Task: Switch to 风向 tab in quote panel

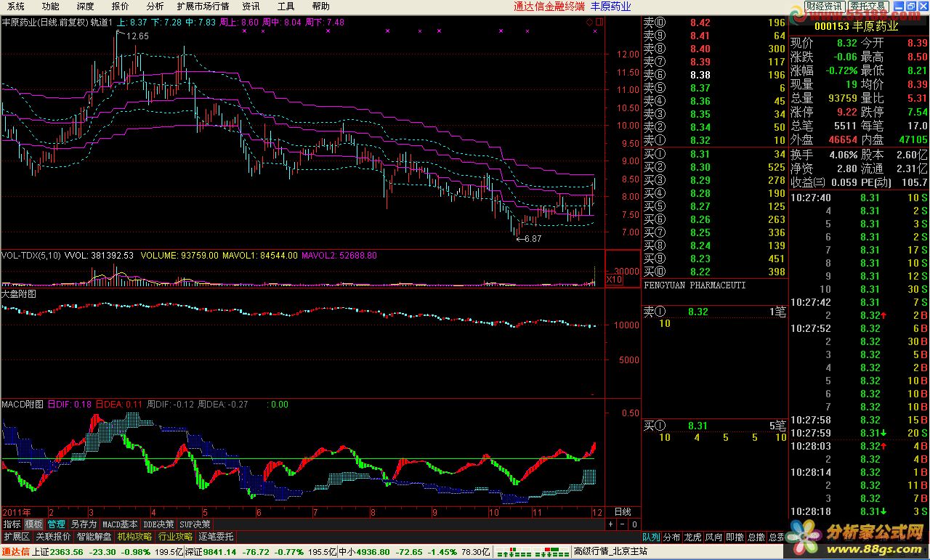Action: [714, 537]
